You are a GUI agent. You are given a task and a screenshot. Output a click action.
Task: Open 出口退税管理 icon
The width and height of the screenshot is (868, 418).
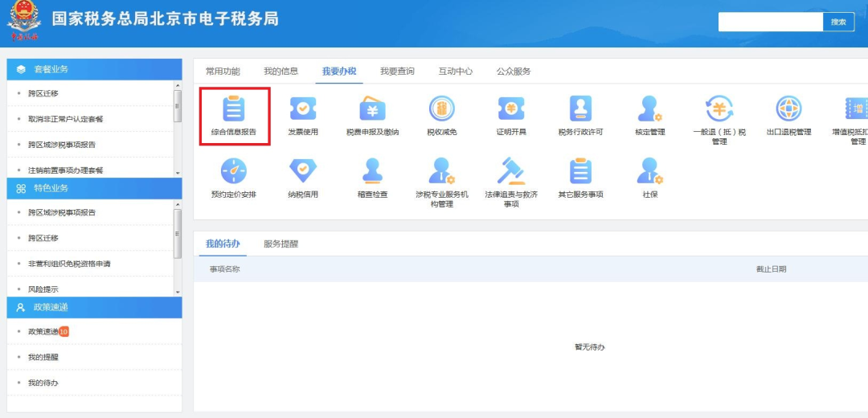coord(789,109)
